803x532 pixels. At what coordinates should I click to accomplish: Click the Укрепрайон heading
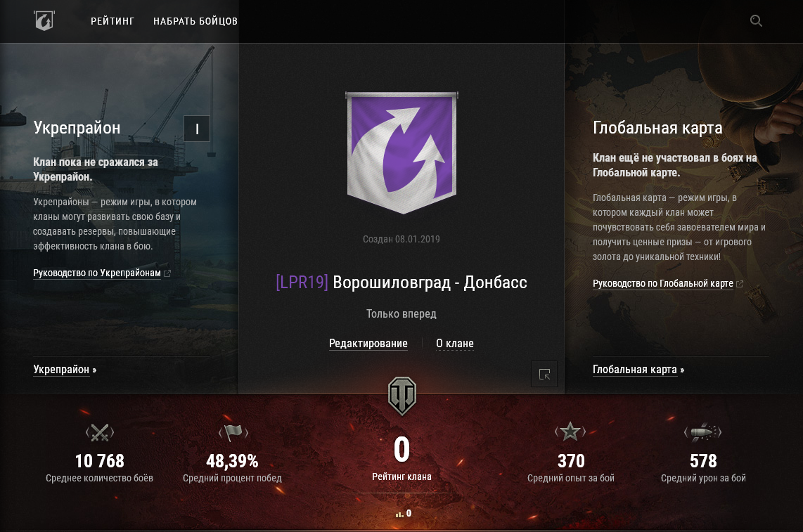[x=77, y=127]
